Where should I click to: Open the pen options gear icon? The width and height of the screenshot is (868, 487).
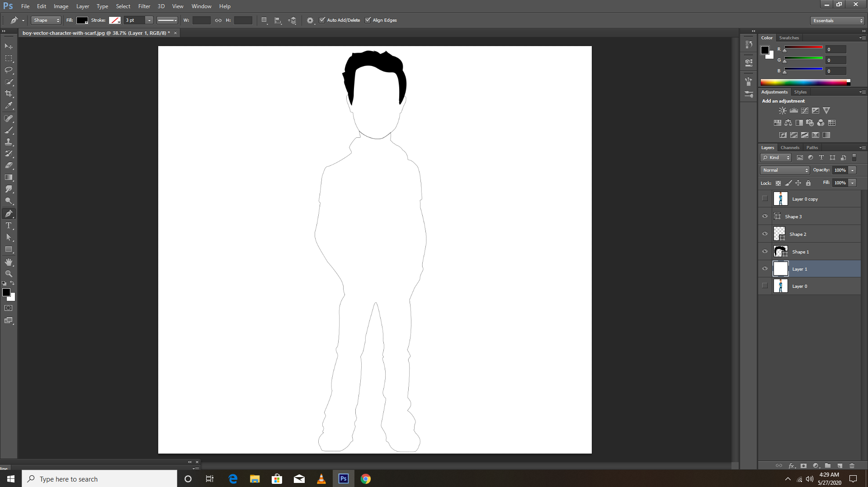click(310, 20)
